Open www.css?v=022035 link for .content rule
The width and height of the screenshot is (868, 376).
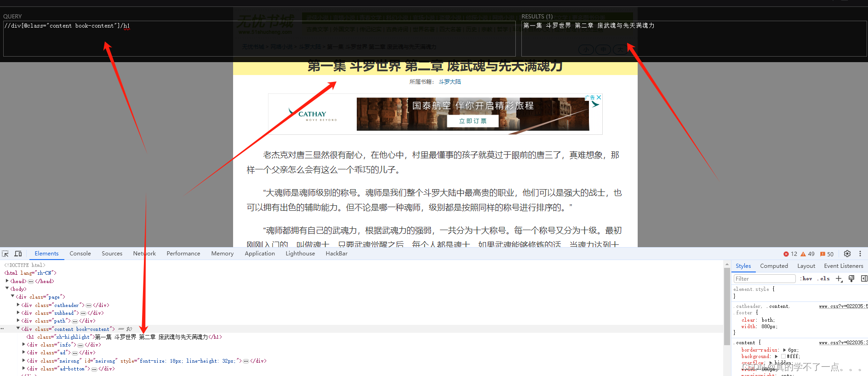click(843, 343)
